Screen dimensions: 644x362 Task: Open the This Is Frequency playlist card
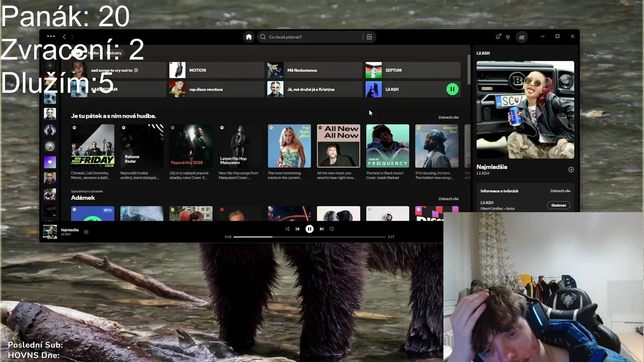[x=387, y=152]
